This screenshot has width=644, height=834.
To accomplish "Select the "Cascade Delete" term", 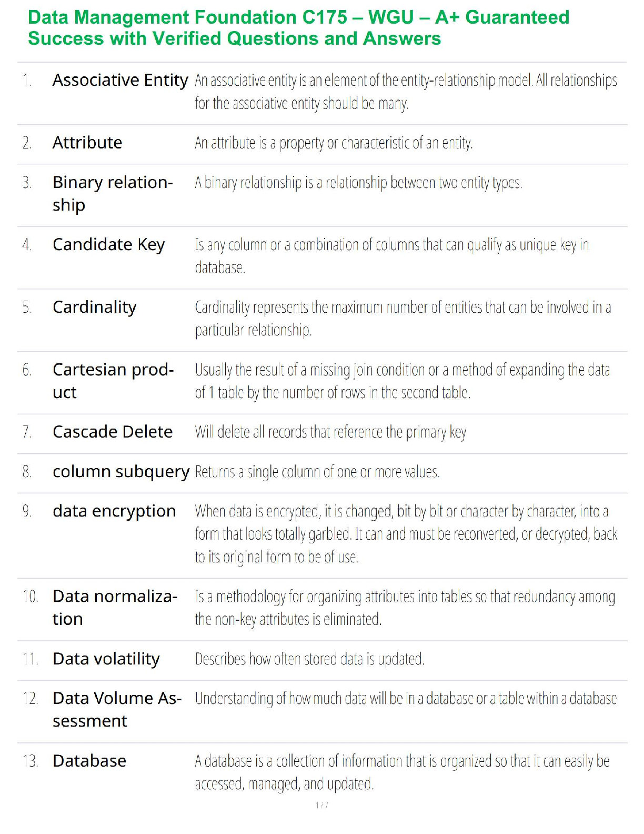I will [x=112, y=432].
